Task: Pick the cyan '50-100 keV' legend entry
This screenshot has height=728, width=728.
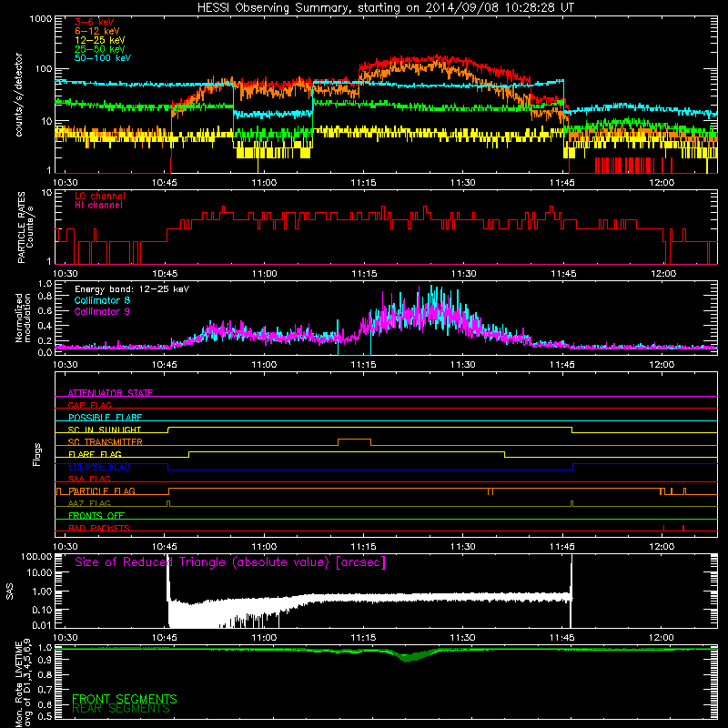Action: coord(103,58)
